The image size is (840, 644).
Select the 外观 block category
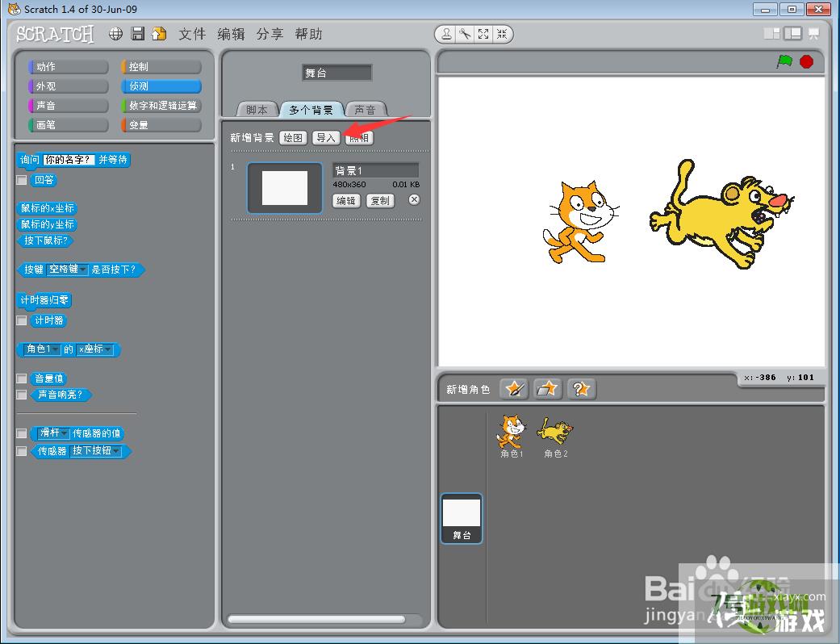coord(68,86)
